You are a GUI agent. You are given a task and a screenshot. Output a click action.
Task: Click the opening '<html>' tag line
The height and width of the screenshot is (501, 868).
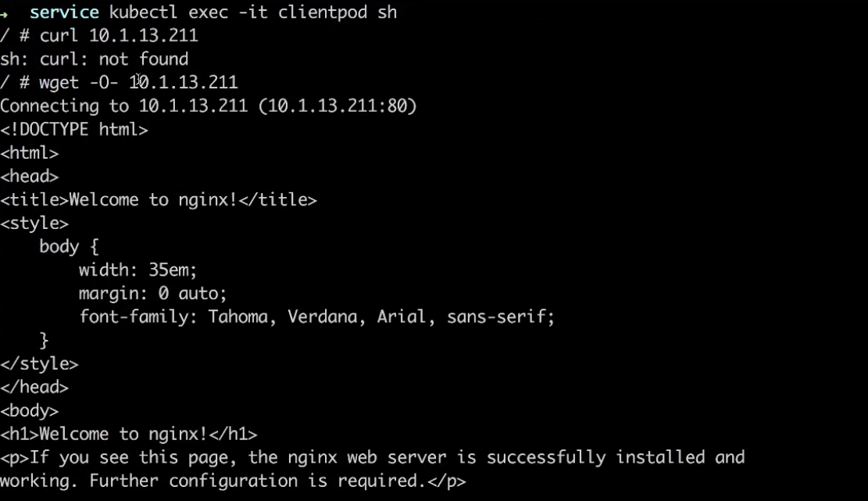30,152
